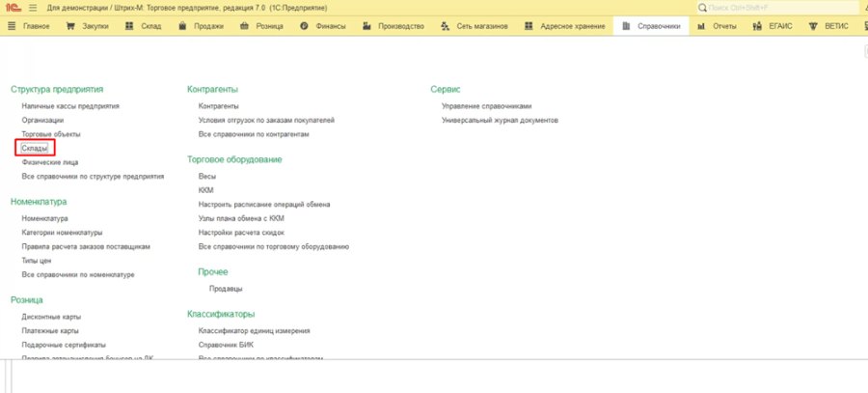Viewport: 868px width, 393px height.
Task: Open Типы цен link
Action: [x=37, y=261]
